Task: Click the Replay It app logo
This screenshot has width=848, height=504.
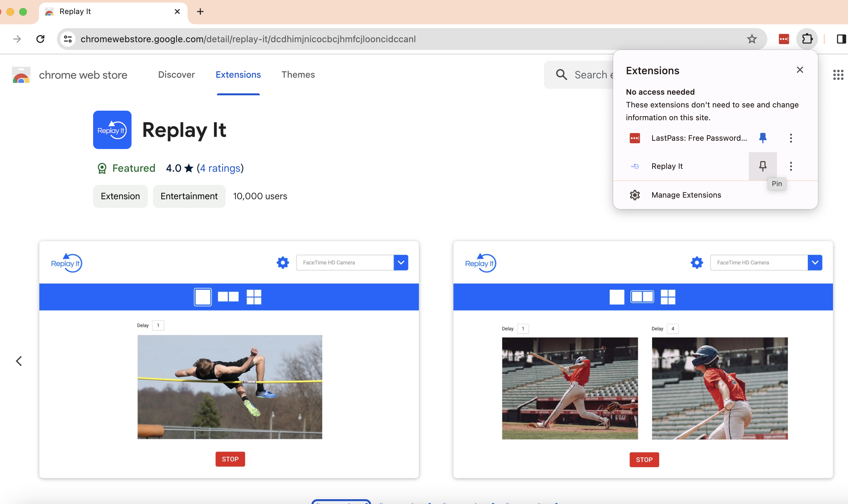Action: (112, 130)
